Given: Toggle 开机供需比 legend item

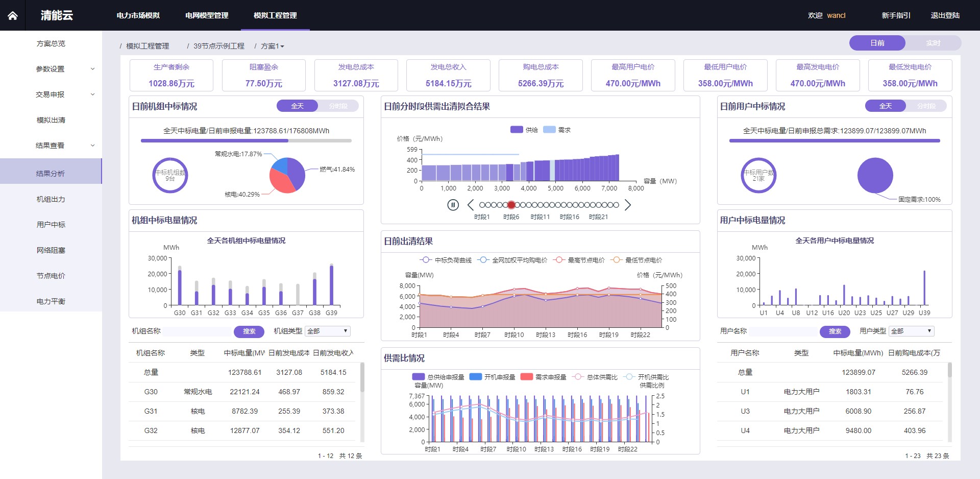Looking at the screenshot, I should 646,377.
